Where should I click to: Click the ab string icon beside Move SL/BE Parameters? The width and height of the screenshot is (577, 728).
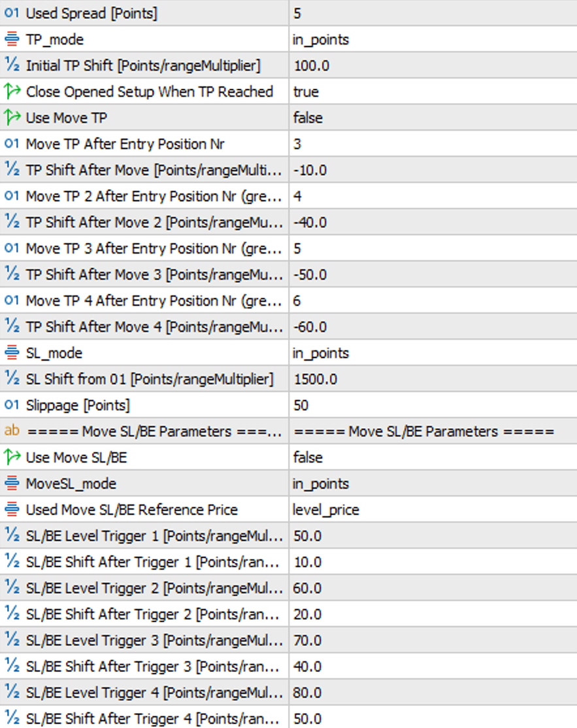(x=12, y=431)
